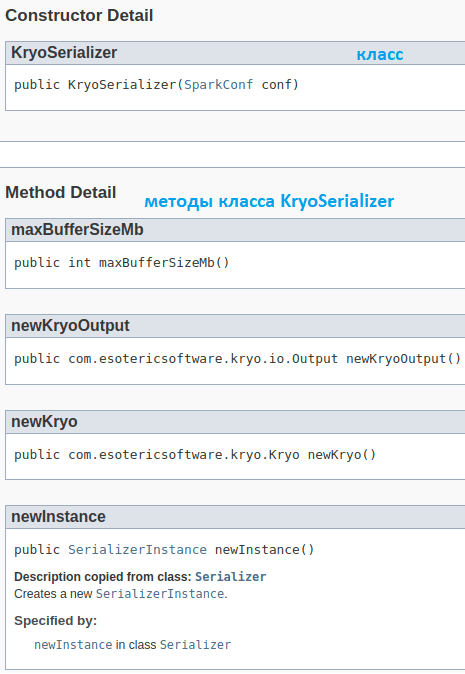Click the 'public int maxBufferSizeMb()' signature

click(122, 263)
